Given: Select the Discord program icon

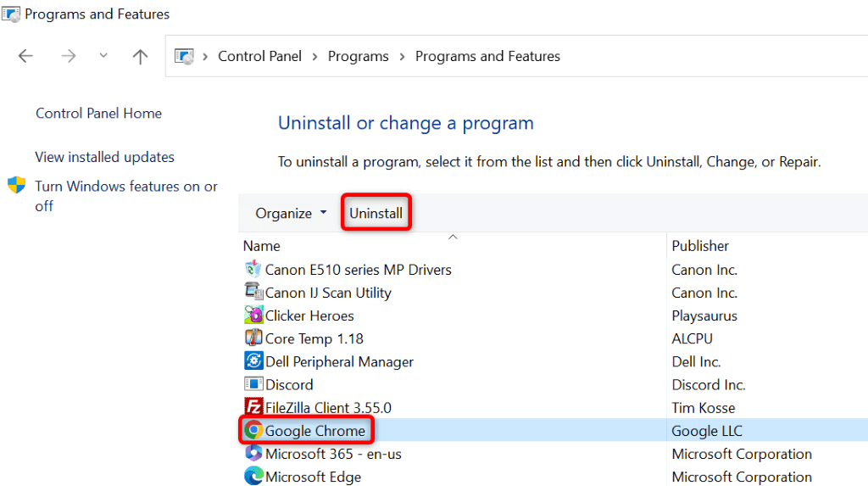Looking at the screenshot, I should [253, 384].
